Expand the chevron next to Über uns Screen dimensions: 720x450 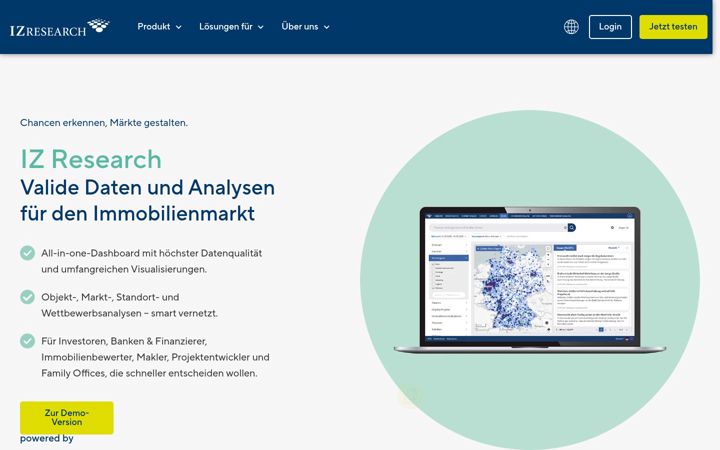click(x=326, y=27)
